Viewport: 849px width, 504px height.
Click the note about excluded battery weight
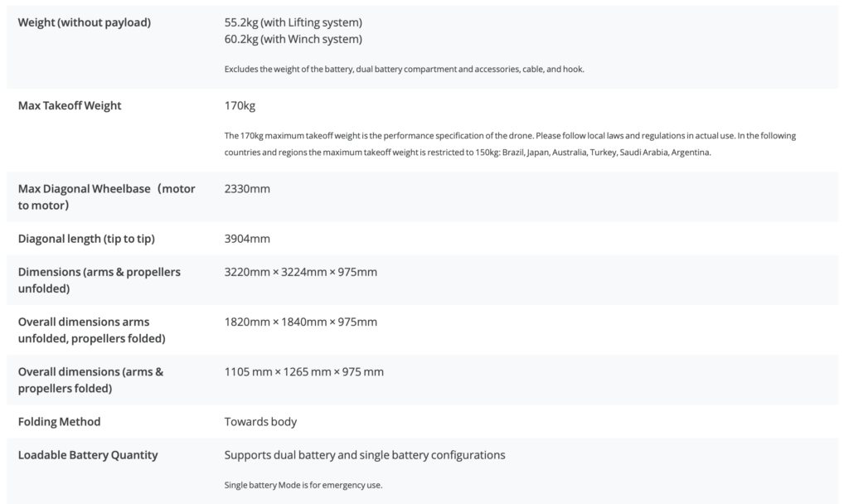click(x=404, y=69)
